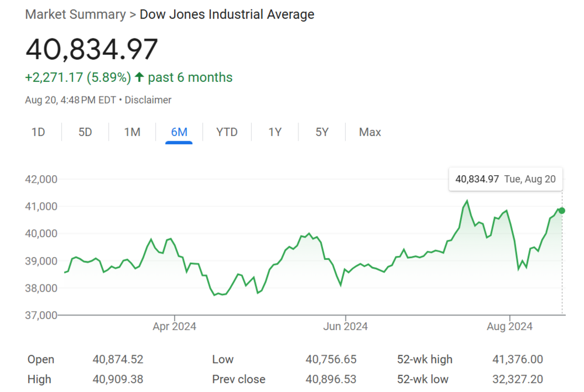
Task: Click the Dow Jones Industrial Average title
Action: point(227,15)
